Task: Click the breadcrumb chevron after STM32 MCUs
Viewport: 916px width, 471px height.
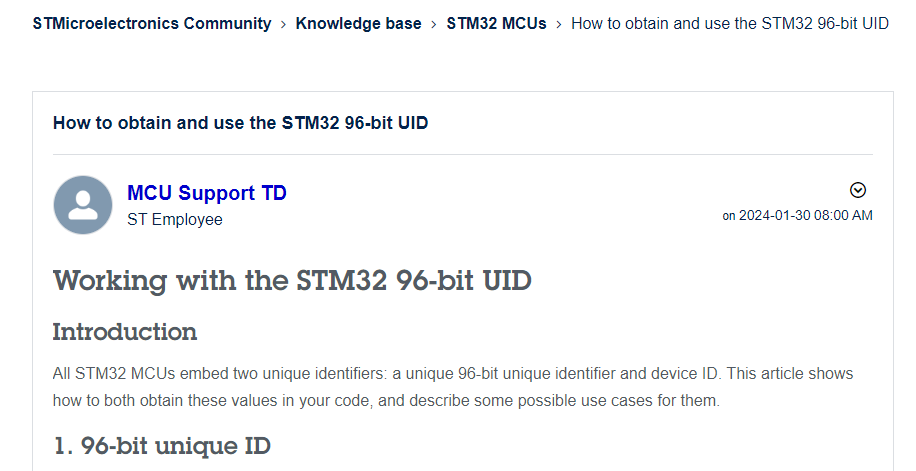Action: click(558, 24)
